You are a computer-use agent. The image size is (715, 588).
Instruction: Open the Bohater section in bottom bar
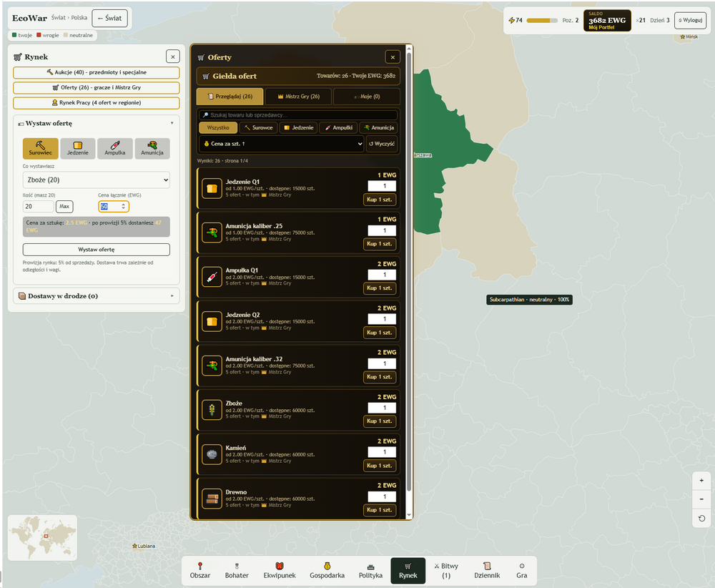pyautogui.click(x=237, y=571)
